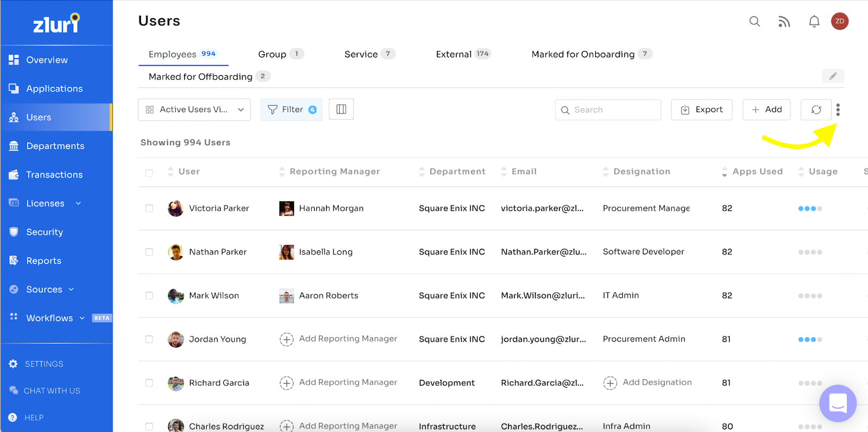The width and height of the screenshot is (868, 432).
Task: Check the Jordan Young row checkbox
Action: point(149,339)
